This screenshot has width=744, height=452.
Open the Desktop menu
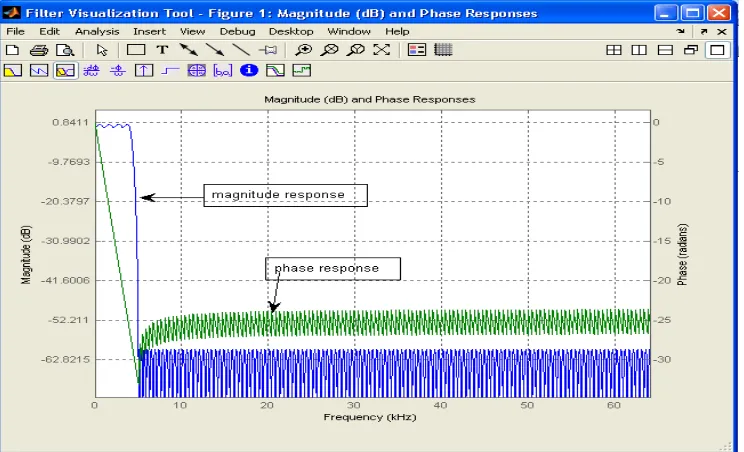coord(291,31)
